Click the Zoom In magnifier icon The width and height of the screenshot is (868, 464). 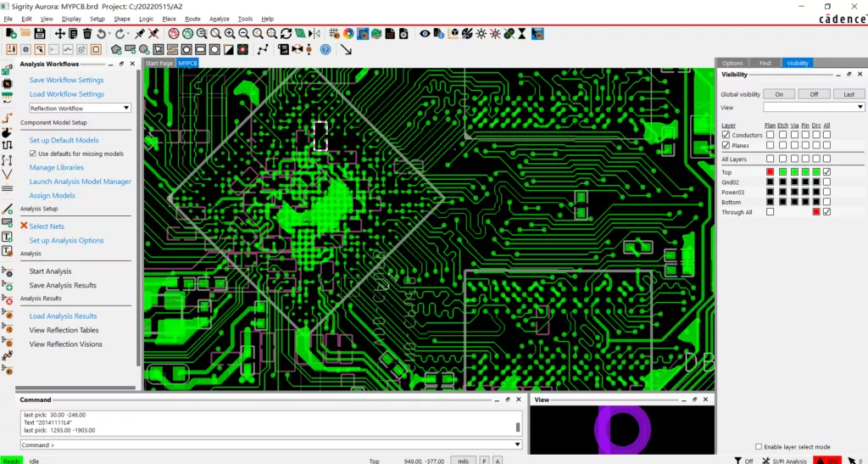(230, 34)
